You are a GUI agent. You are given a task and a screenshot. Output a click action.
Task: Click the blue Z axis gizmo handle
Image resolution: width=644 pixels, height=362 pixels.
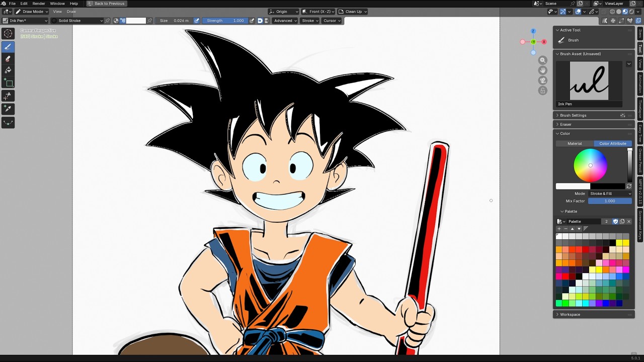pyautogui.click(x=533, y=31)
